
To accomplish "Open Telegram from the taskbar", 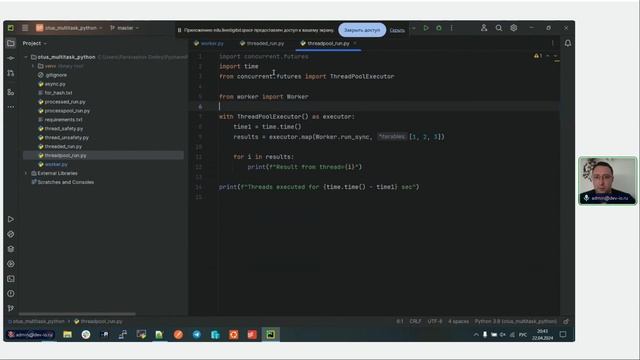I will 196,335.
